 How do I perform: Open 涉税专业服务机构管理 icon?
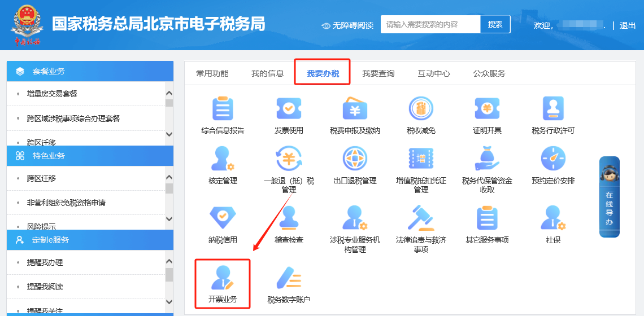point(355,218)
